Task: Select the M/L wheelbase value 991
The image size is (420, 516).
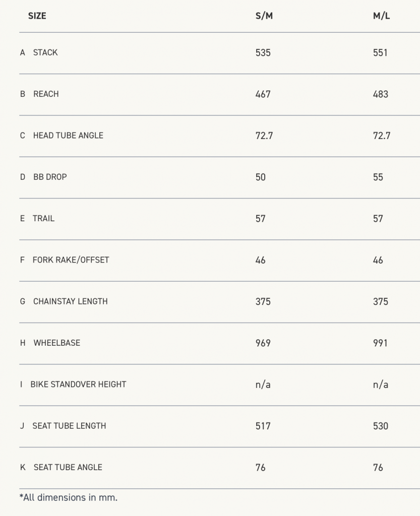Action: coord(380,343)
